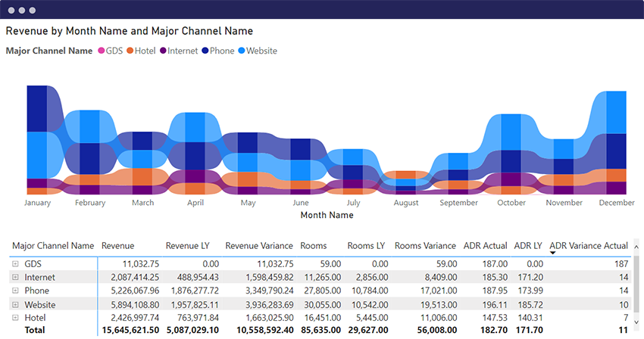Click the Hotel orange legend swatch

coord(130,51)
